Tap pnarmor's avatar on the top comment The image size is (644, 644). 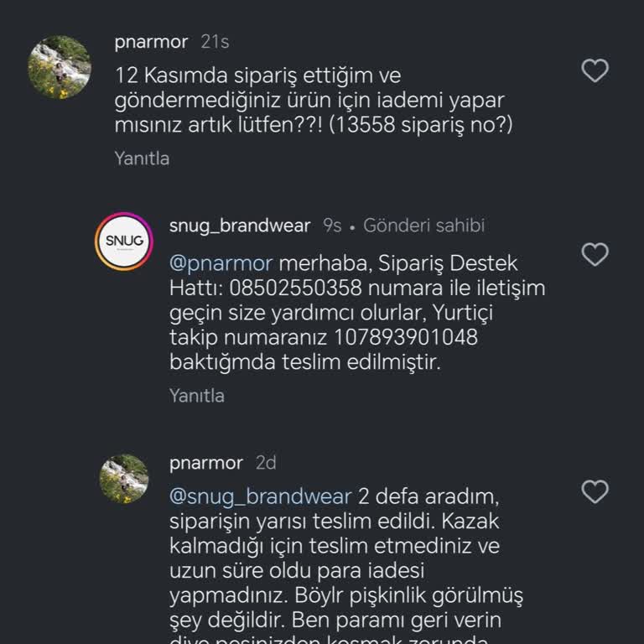(60, 67)
